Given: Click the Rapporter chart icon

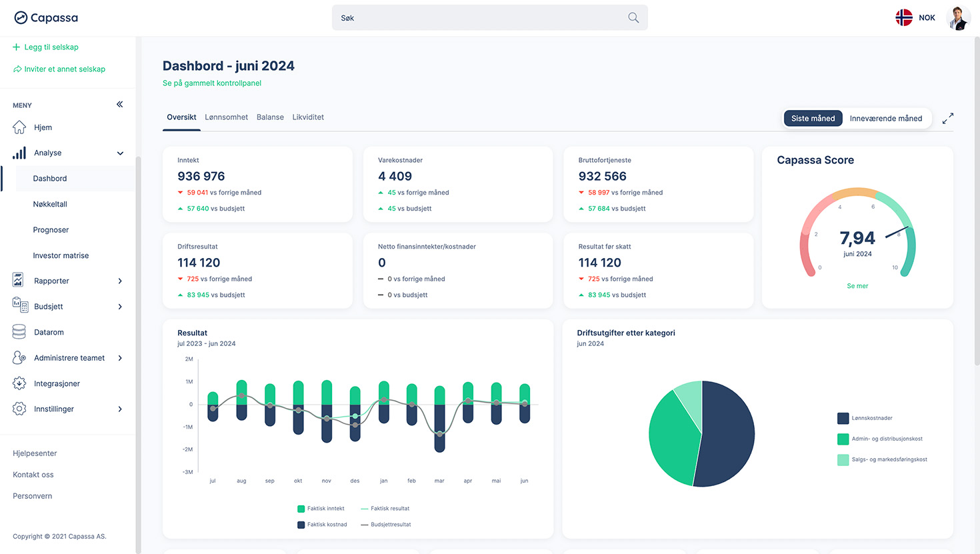Looking at the screenshot, I should pyautogui.click(x=19, y=281).
